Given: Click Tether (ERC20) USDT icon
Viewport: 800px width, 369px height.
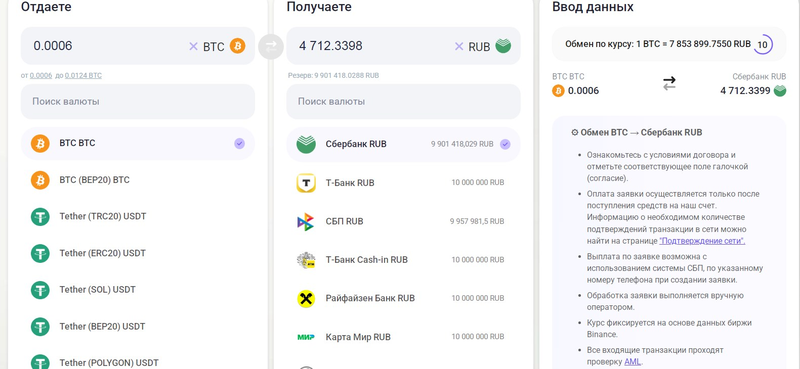Looking at the screenshot, I should [40, 253].
